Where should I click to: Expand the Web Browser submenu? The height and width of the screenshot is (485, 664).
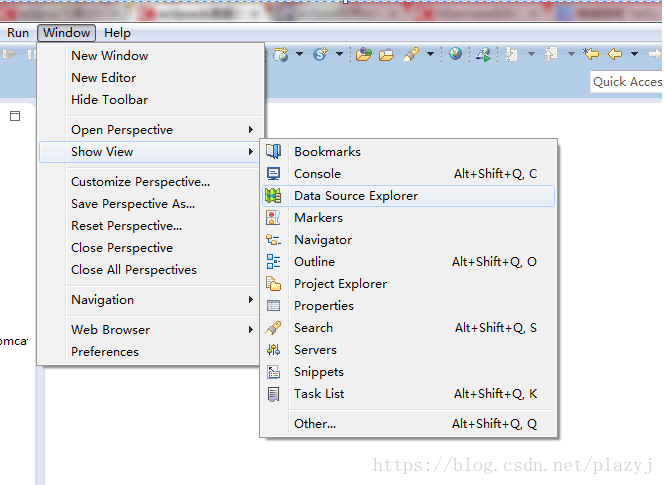click(251, 330)
